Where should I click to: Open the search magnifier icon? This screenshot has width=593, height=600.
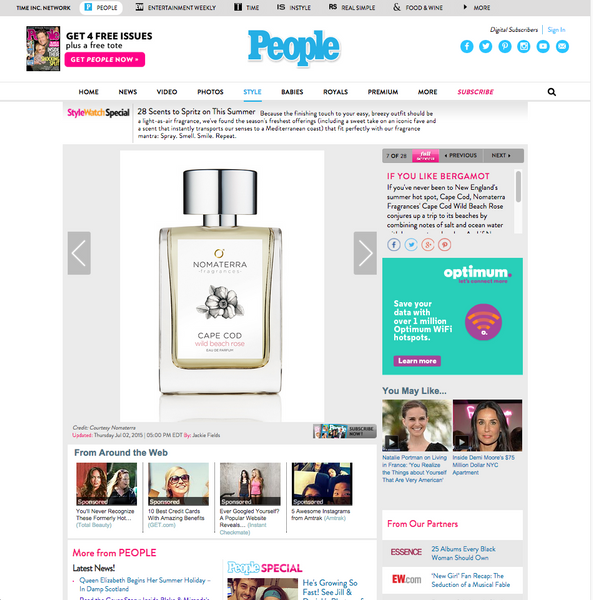[552, 92]
